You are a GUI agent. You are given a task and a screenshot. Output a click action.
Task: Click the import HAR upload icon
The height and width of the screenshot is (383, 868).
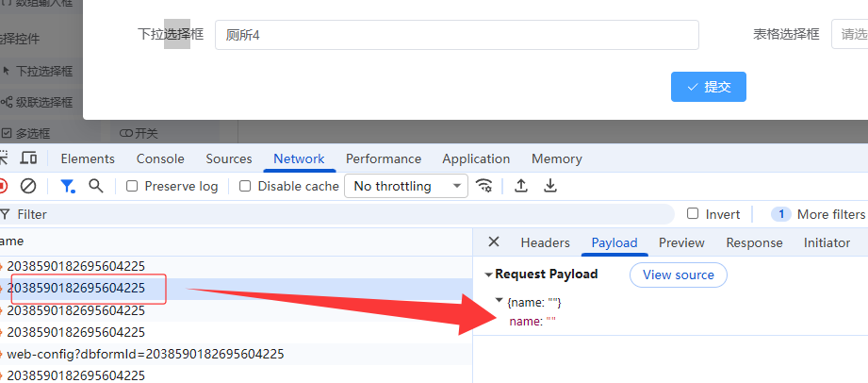point(521,186)
